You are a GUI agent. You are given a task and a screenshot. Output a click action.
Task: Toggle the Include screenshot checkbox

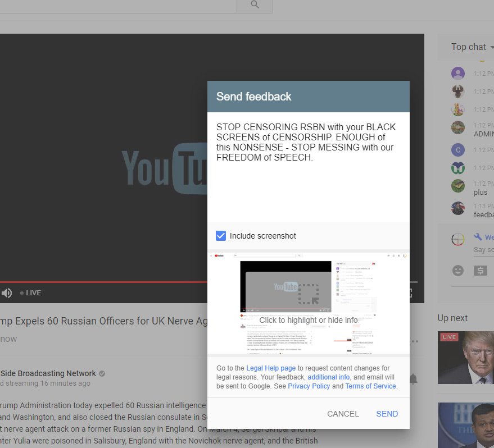tap(221, 236)
